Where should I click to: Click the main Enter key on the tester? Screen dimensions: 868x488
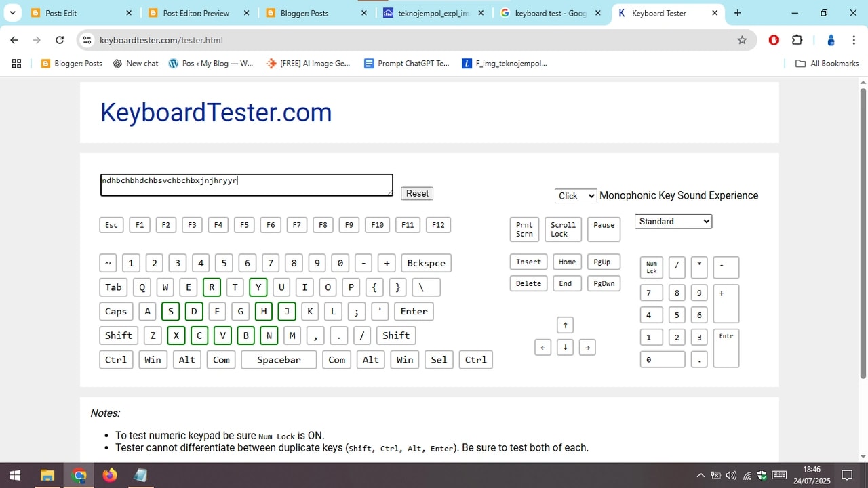414,312
